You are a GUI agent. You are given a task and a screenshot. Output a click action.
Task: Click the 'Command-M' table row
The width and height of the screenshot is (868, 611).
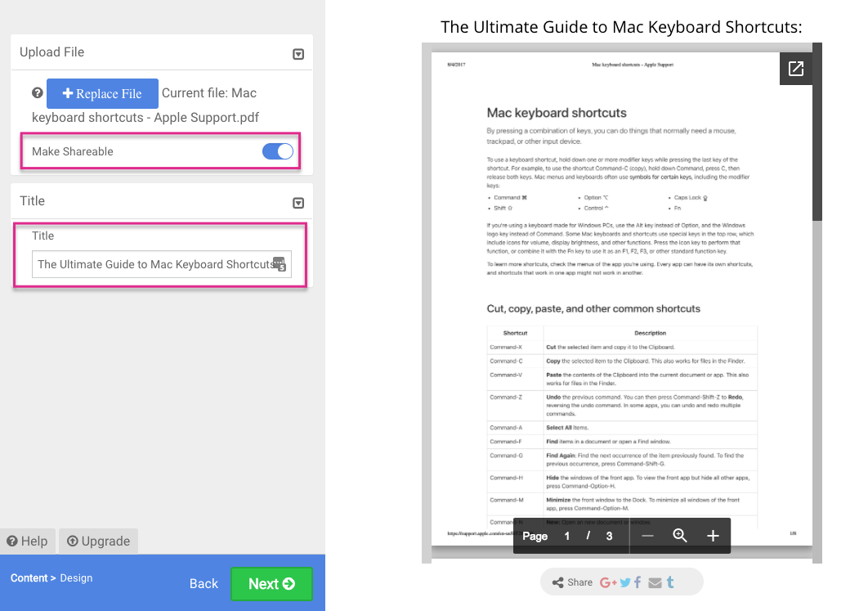(x=622, y=504)
